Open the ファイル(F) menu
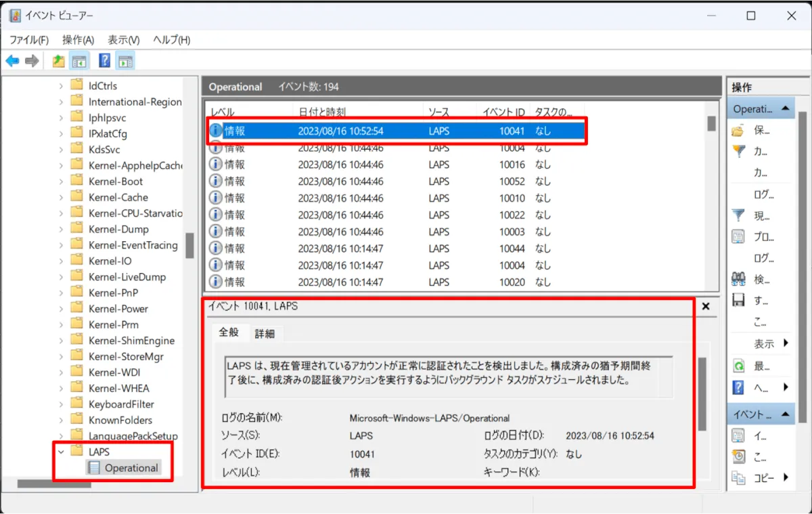The width and height of the screenshot is (812, 514). pyautogui.click(x=28, y=40)
